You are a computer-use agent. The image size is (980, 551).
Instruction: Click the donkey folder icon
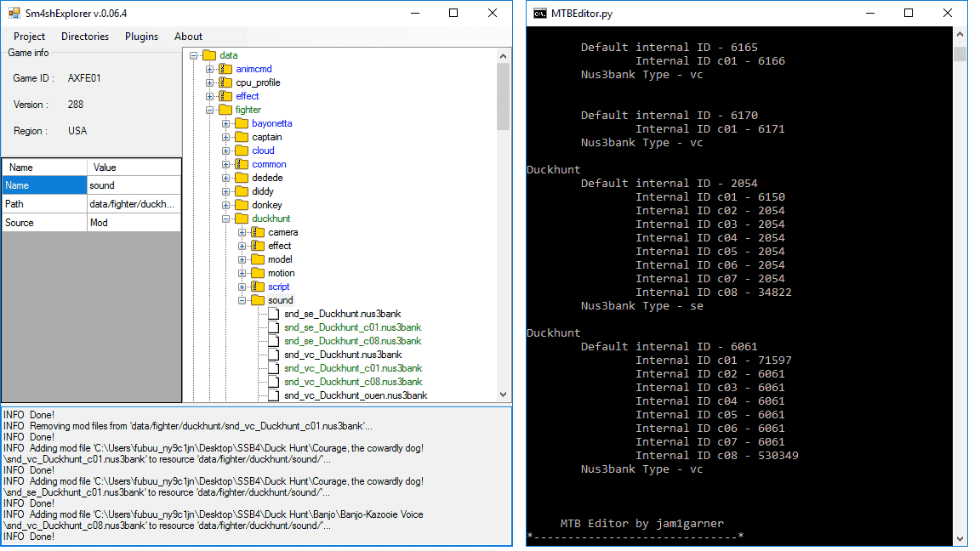242,206
